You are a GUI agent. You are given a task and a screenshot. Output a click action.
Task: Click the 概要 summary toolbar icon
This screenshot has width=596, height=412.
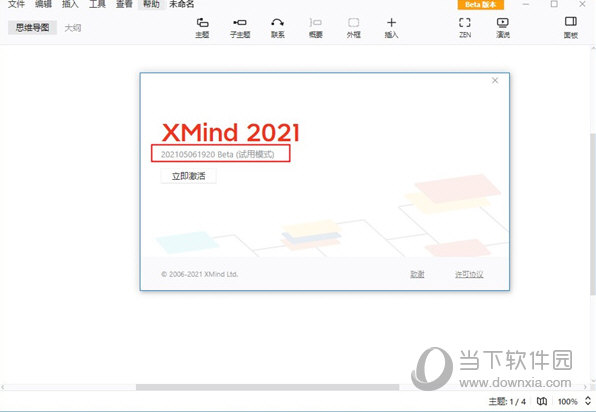tap(315, 27)
